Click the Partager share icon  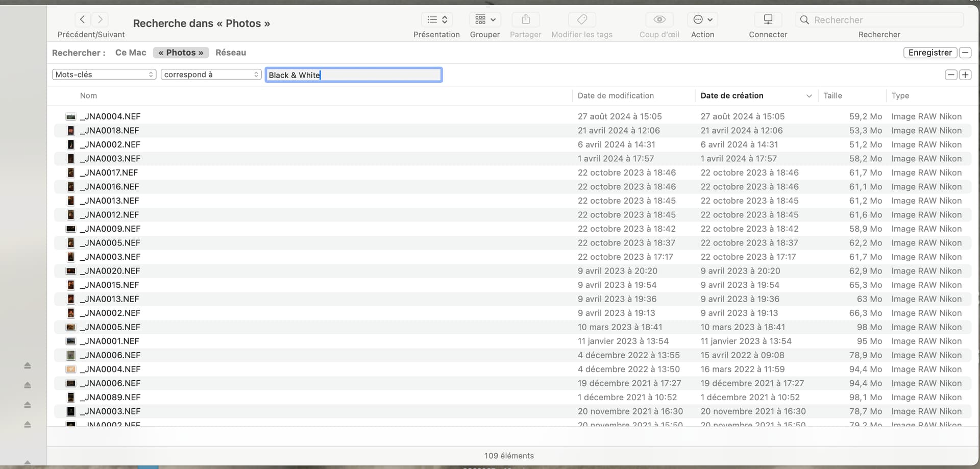coord(525,19)
